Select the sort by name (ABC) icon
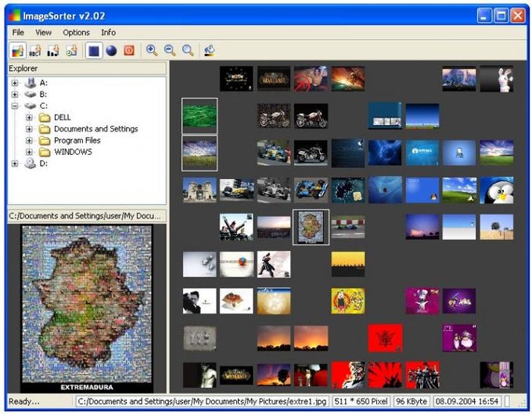This screenshot has width=532, height=415. (x=35, y=51)
